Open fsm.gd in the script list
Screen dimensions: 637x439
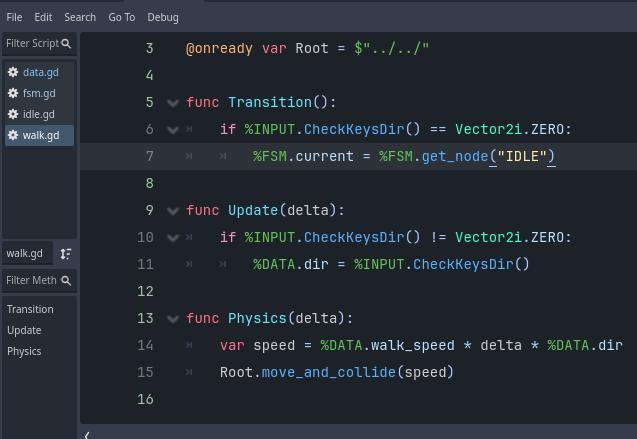39,93
